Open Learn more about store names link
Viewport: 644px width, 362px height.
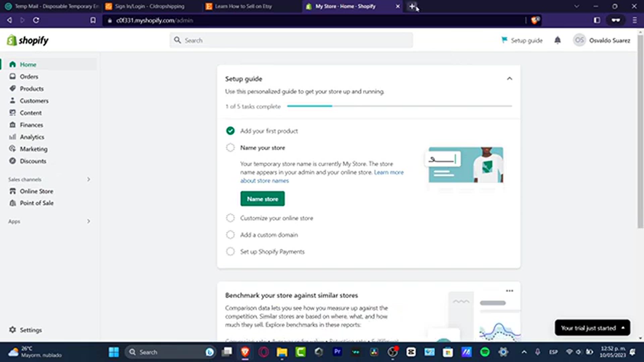pyautogui.click(x=389, y=172)
